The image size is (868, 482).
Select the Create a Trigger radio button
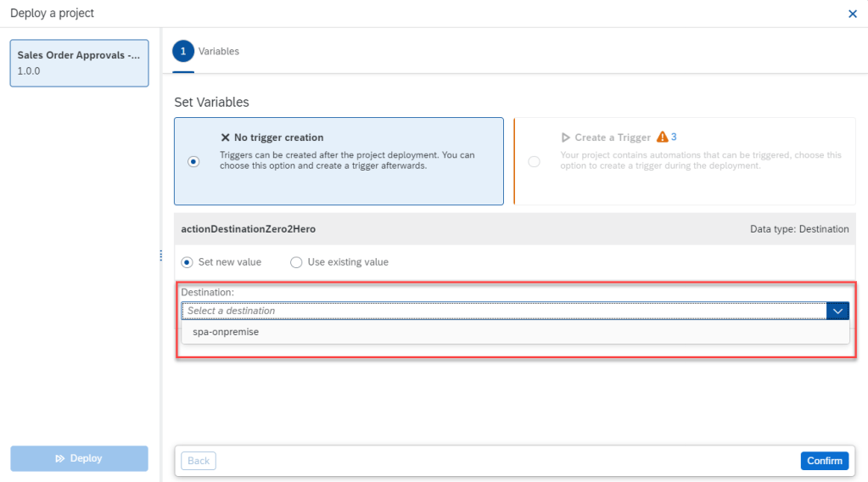click(534, 161)
